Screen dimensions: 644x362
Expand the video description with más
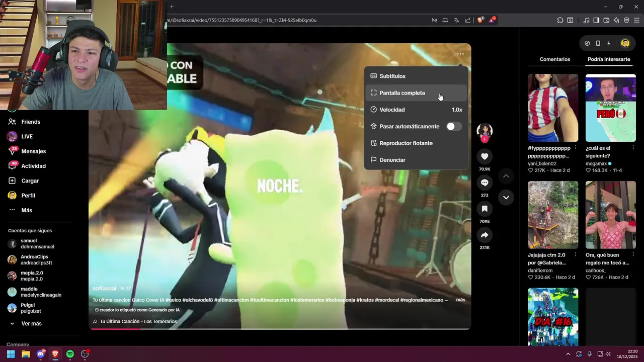pos(460,300)
